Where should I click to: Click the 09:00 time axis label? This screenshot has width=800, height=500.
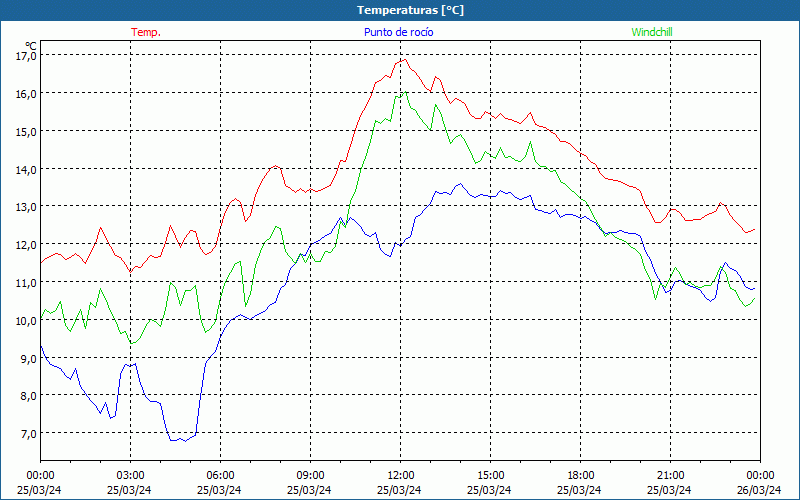310,476
